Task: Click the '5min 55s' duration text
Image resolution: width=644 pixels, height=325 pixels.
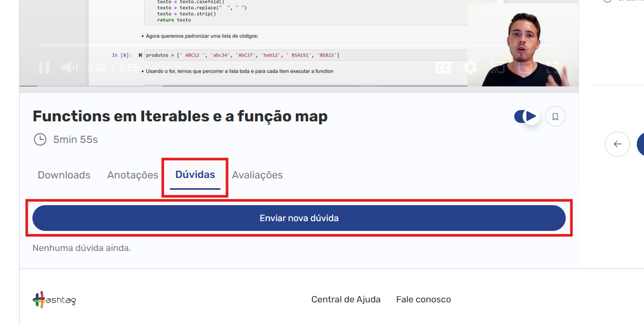Action: [x=75, y=139]
